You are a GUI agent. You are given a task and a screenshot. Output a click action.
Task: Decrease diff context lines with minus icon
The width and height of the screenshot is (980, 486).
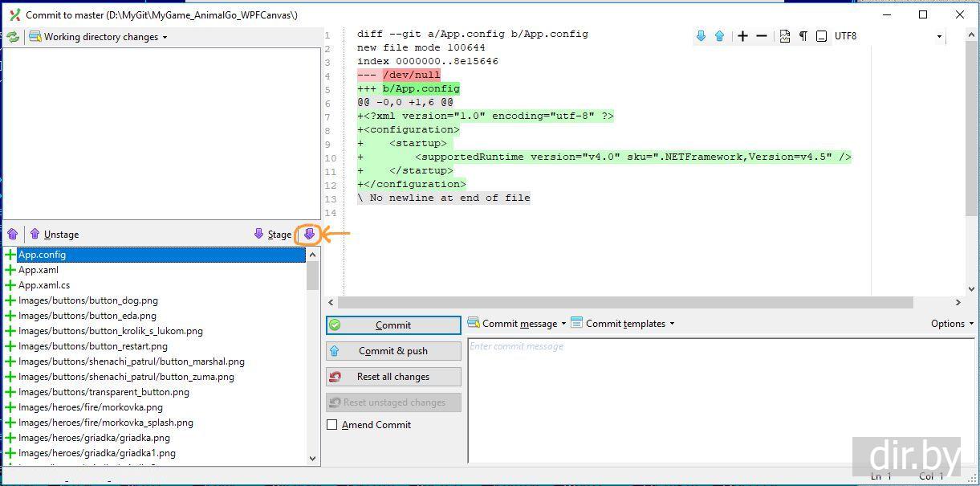[762, 36]
